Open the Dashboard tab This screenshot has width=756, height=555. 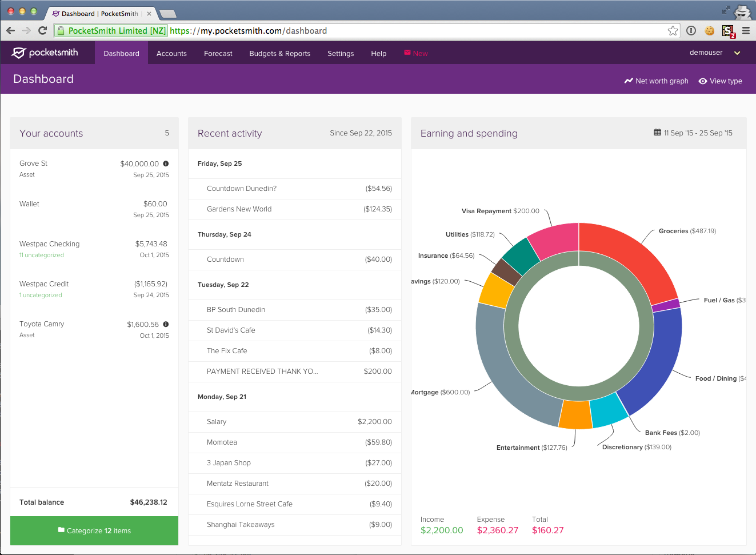[121, 53]
